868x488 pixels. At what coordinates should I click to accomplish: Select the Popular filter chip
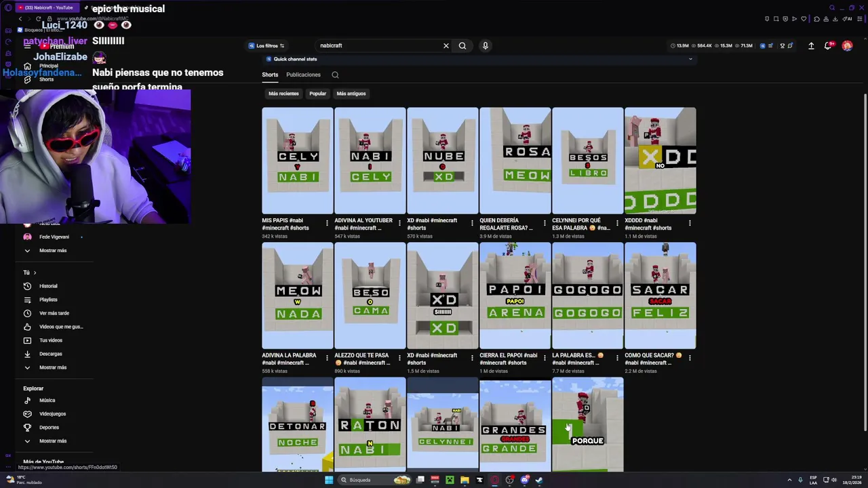coord(317,94)
